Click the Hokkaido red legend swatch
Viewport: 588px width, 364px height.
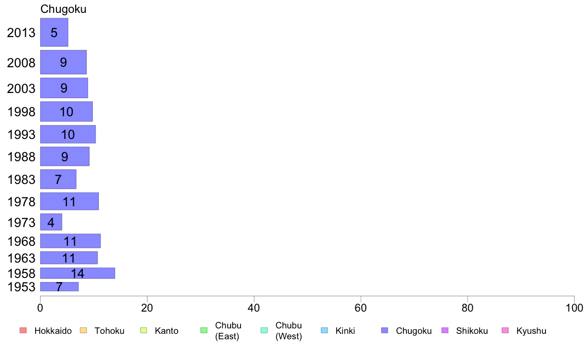point(23,330)
